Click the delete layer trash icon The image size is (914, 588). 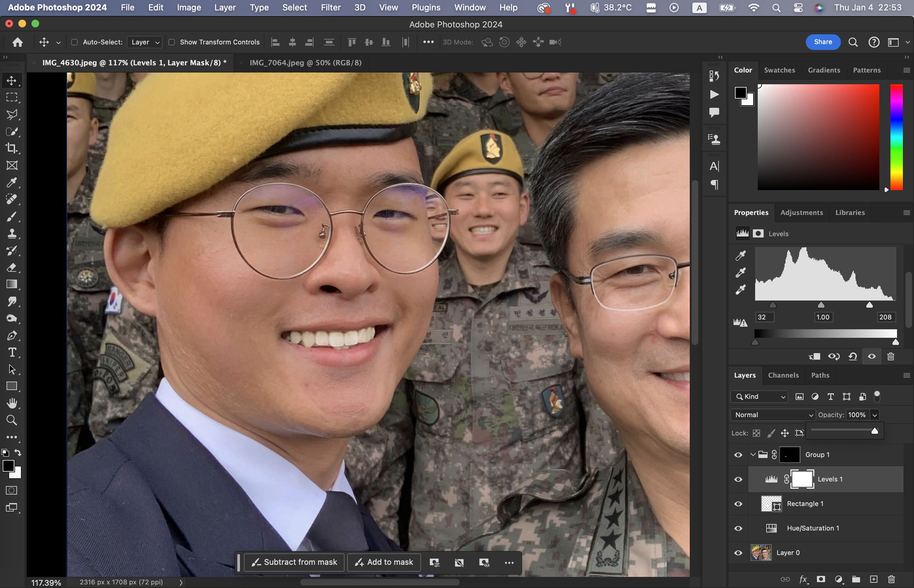pos(891,579)
